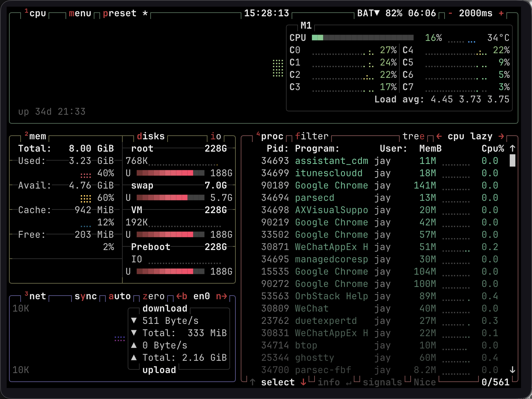532x399 pixels.
Task: Switch to previous network interface with b
Action: (182, 296)
